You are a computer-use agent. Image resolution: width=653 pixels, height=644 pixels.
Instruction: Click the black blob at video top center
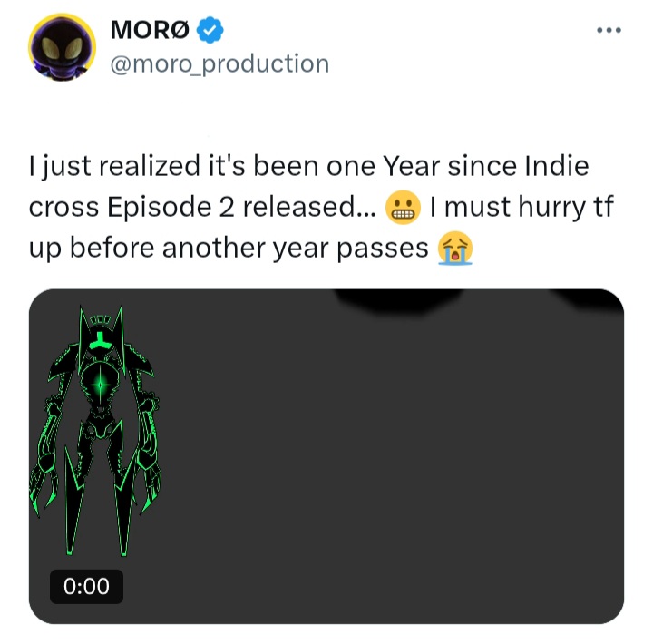coord(399,299)
